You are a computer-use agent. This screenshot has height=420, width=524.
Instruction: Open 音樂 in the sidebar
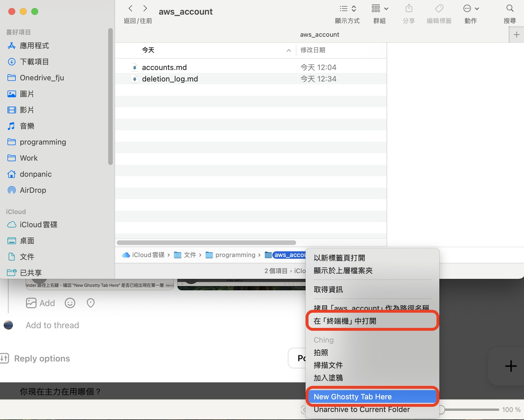coord(27,126)
